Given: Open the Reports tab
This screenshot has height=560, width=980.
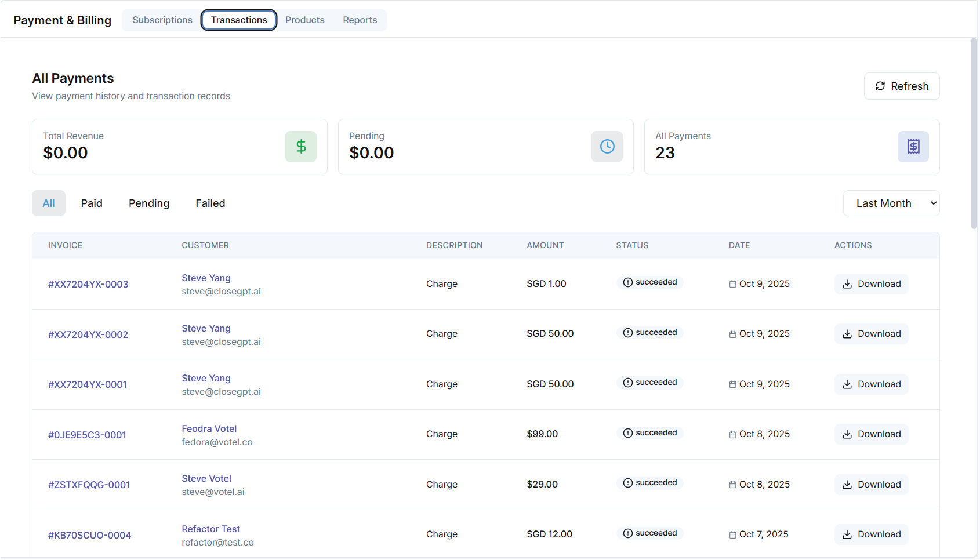Looking at the screenshot, I should [x=360, y=20].
